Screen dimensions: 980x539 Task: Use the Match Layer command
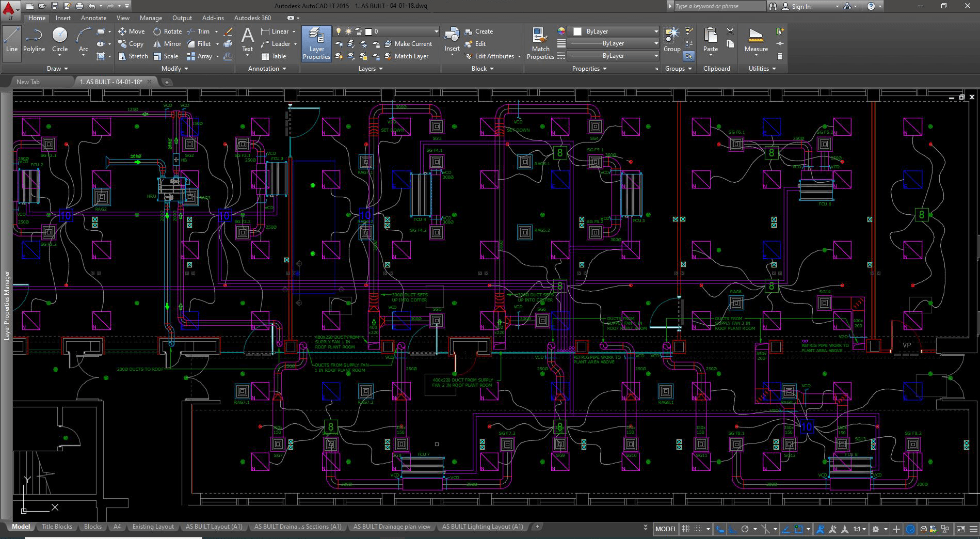coord(406,56)
